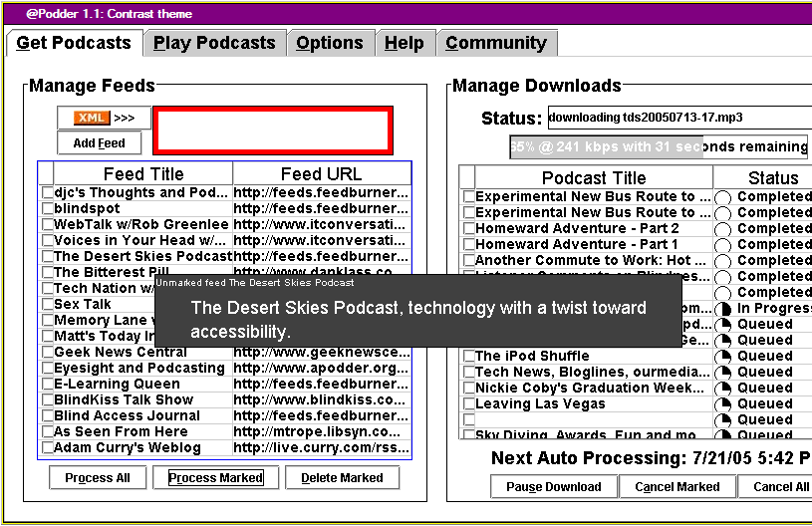
Task: Switch to the Play Podcasts tab
Action: coord(214,43)
